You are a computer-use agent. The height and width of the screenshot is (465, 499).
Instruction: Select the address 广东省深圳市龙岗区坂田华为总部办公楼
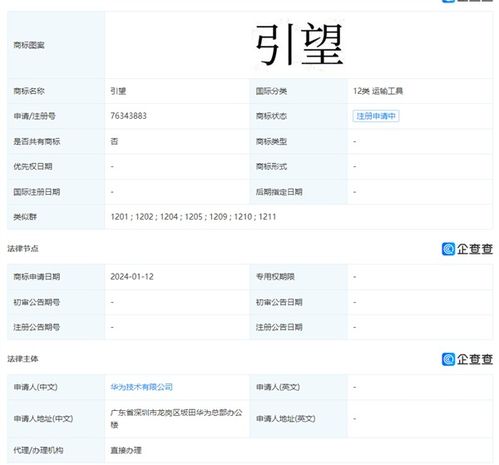click(176, 419)
